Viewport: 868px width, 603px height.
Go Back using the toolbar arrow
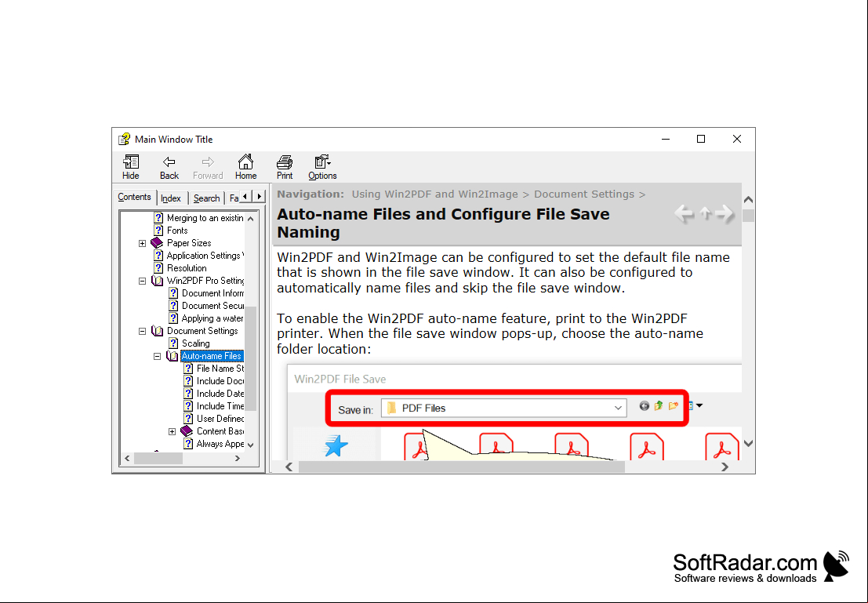169,167
